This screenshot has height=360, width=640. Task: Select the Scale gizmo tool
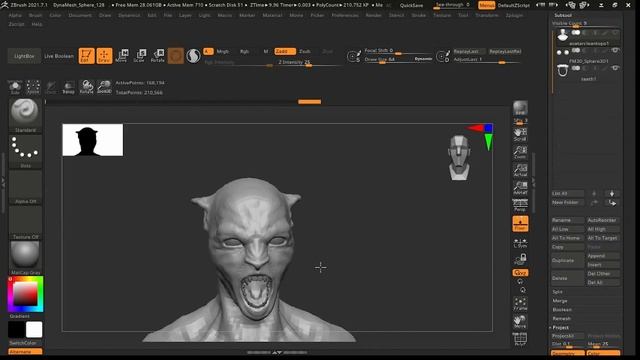coord(140,56)
